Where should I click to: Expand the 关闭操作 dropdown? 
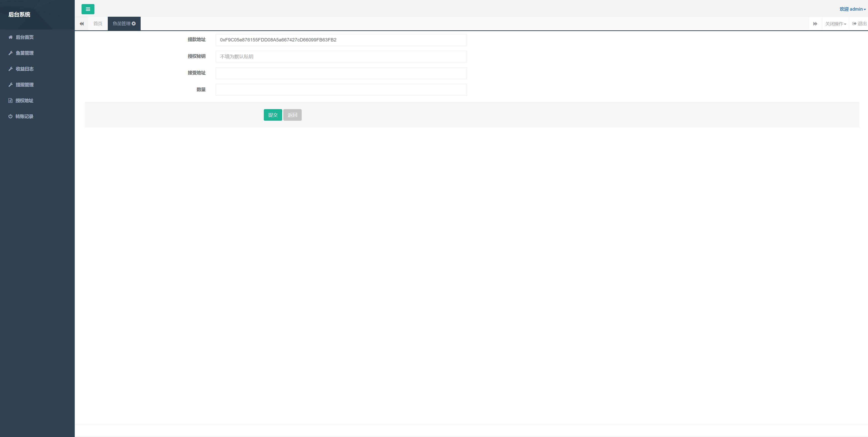point(835,24)
